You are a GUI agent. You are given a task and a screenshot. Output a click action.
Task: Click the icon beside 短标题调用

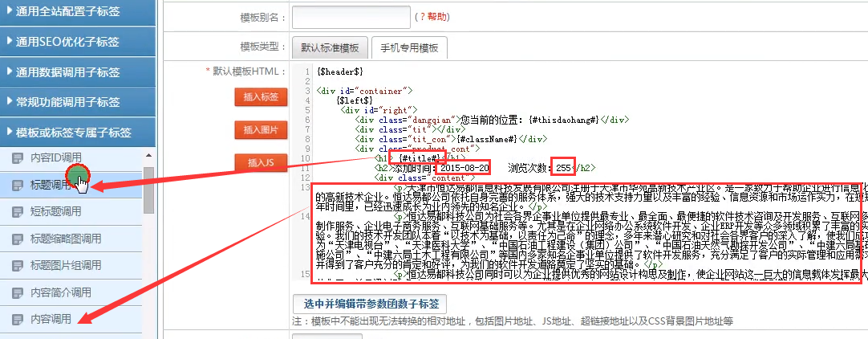[x=18, y=212]
